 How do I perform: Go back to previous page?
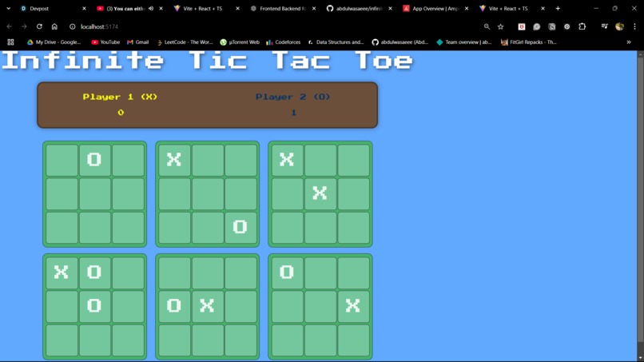(10, 26)
